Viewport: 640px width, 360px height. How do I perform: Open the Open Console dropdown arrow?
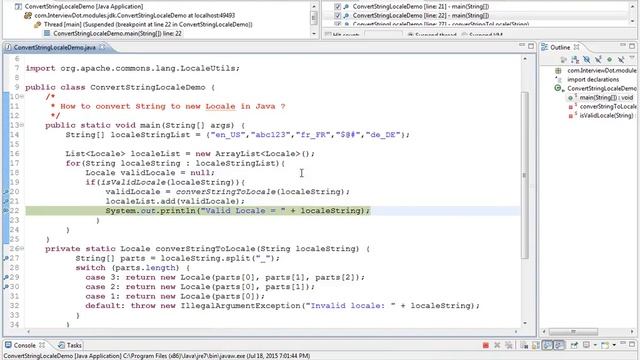coord(614,345)
